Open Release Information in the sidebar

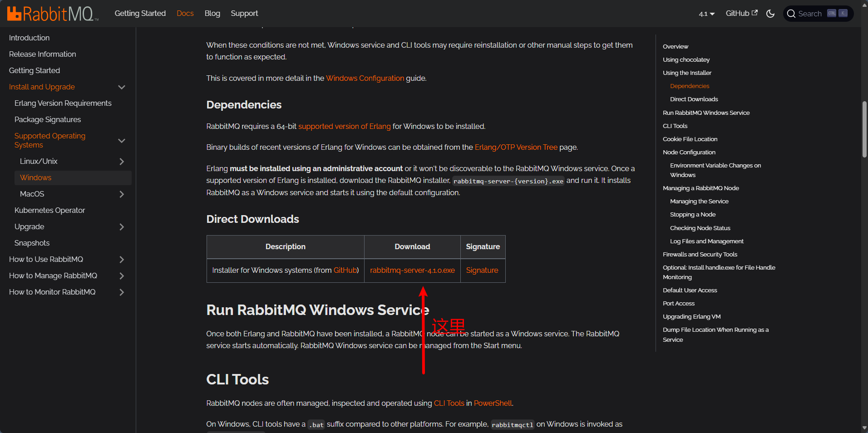pyautogui.click(x=42, y=54)
